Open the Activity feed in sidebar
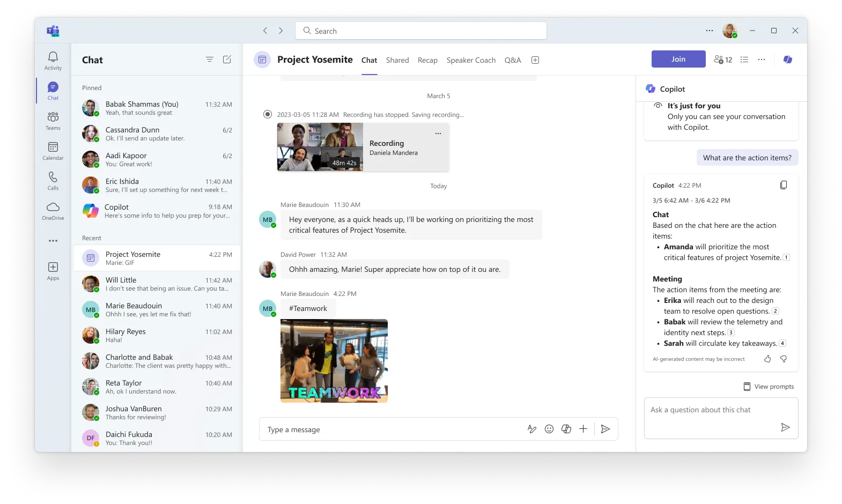The image size is (842, 504). pyautogui.click(x=53, y=61)
